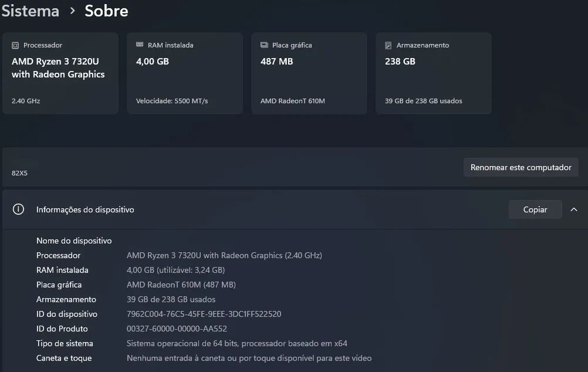
Task: Click the Informações do dispositivo header
Action: (85, 209)
